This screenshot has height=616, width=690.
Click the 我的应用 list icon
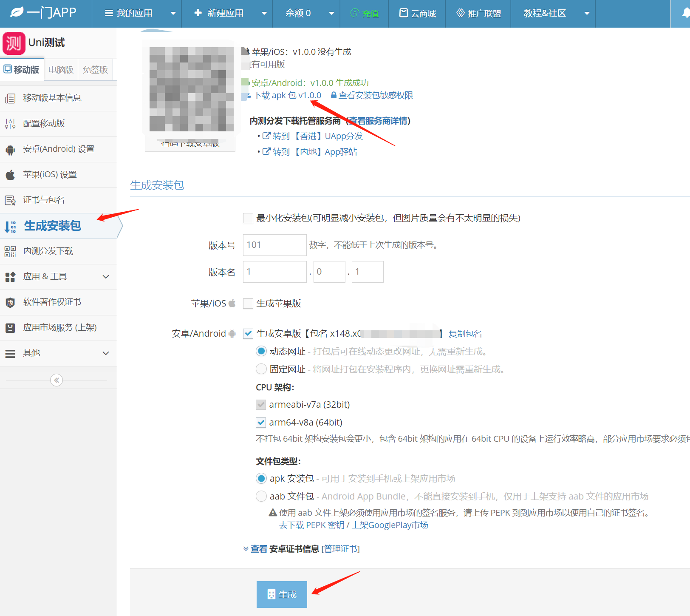[x=109, y=13]
